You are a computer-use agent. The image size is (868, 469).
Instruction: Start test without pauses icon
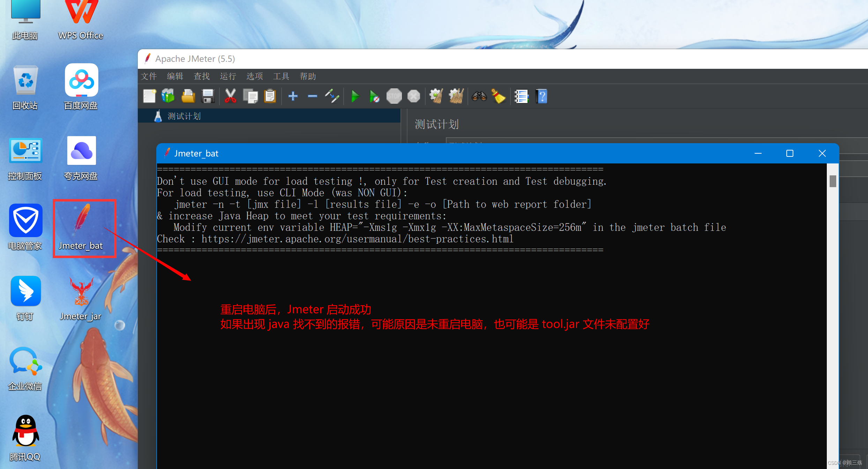[x=374, y=96]
